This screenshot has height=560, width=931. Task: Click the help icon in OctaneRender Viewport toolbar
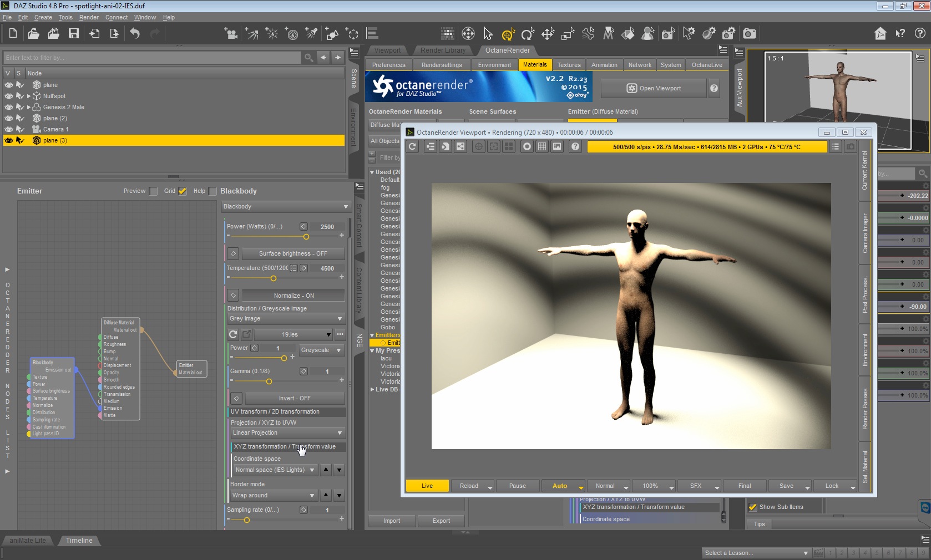click(575, 146)
